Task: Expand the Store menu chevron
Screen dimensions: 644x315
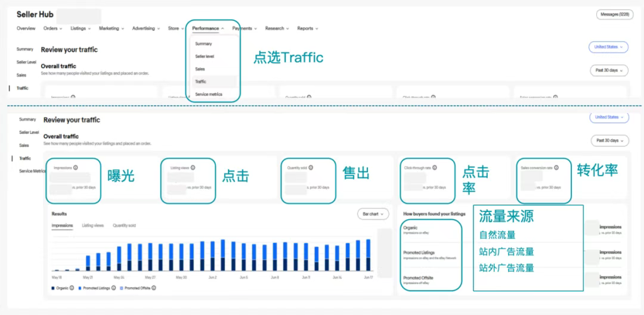Action: pos(182,29)
